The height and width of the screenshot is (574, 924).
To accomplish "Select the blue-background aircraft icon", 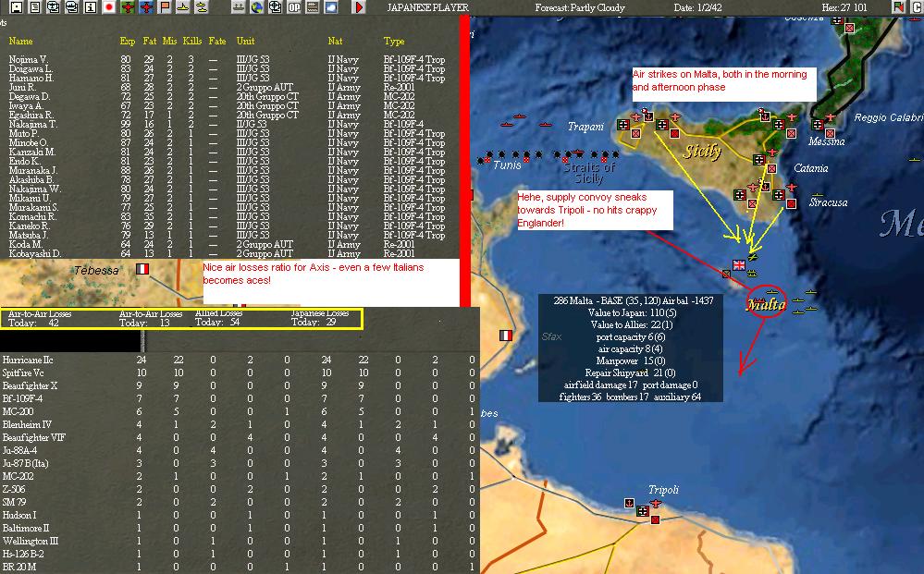I will 146,7.
